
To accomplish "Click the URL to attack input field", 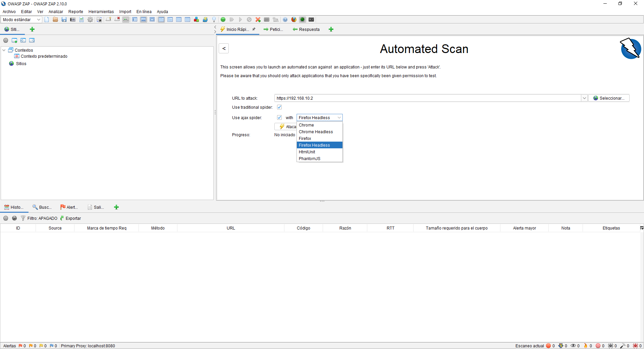I will click(x=428, y=98).
